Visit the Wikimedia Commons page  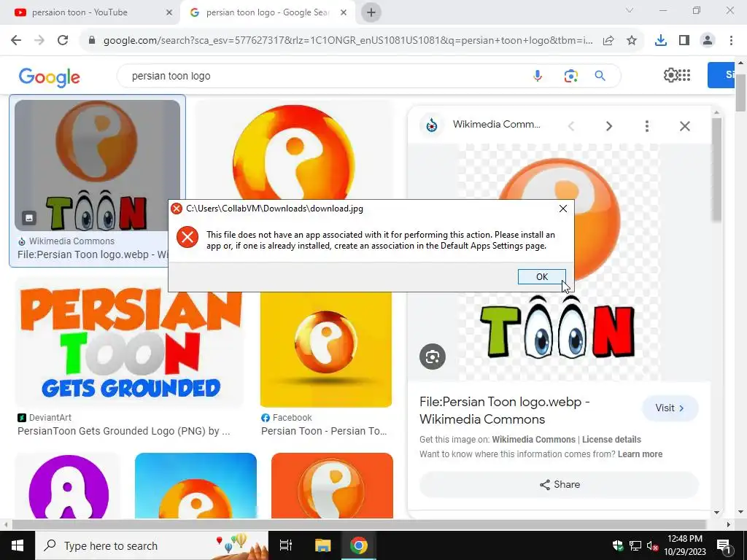click(x=670, y=408)
